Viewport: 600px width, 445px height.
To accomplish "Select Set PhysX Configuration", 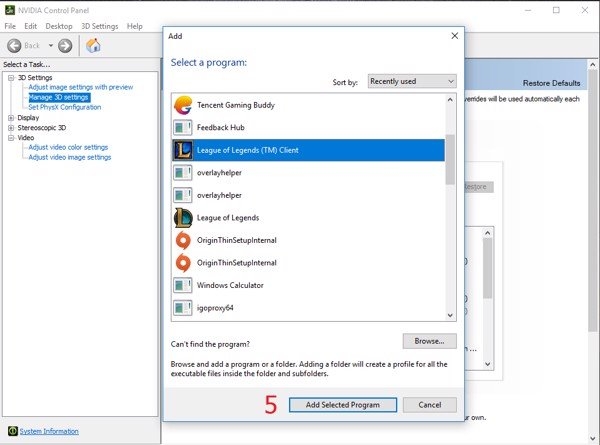I will pos(65,107).
